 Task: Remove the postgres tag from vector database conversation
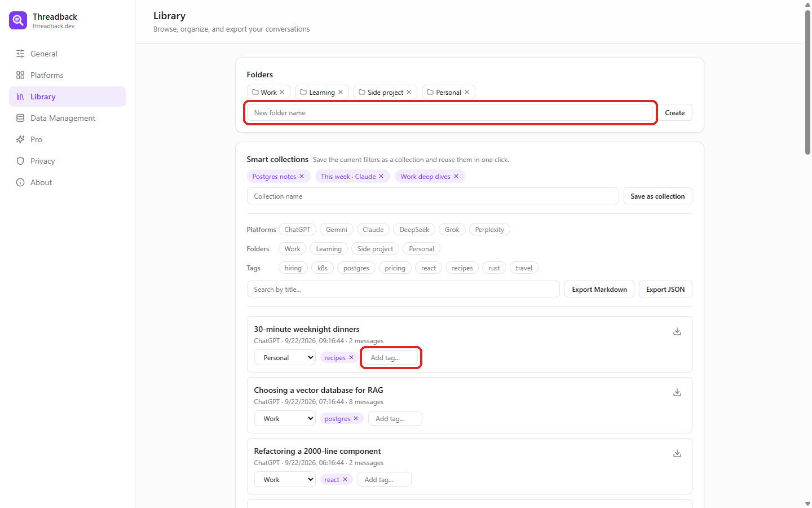356,418
